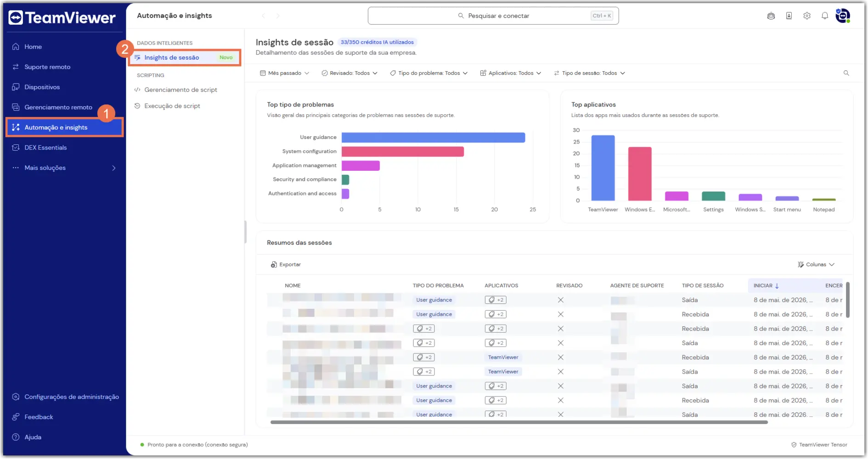This screenshot has width=868, height=459.
Task: Open the contacts book icon in top bar
Action: pos(789,16)
